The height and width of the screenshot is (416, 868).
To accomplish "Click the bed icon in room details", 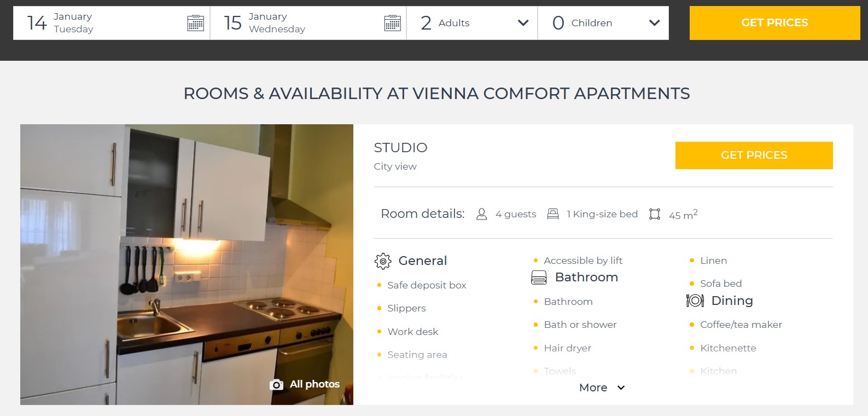I will coord(553,214).
